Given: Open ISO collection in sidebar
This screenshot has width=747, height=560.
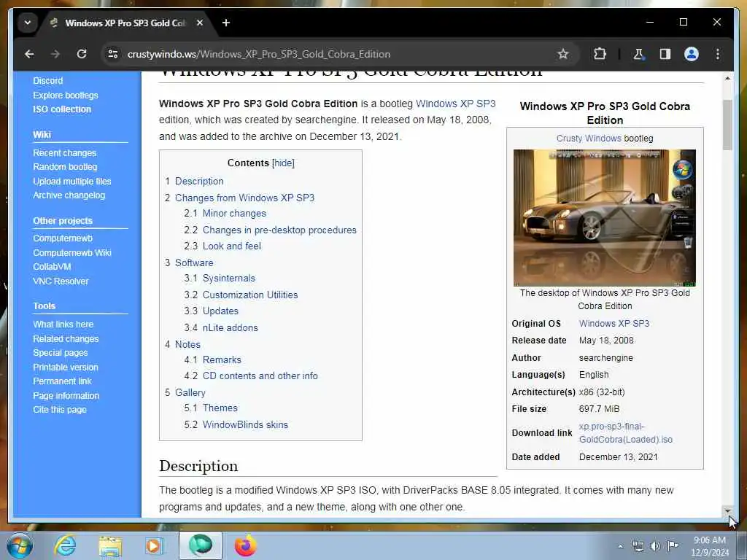Looking at the screenshot, I should (x=62, y=109).
